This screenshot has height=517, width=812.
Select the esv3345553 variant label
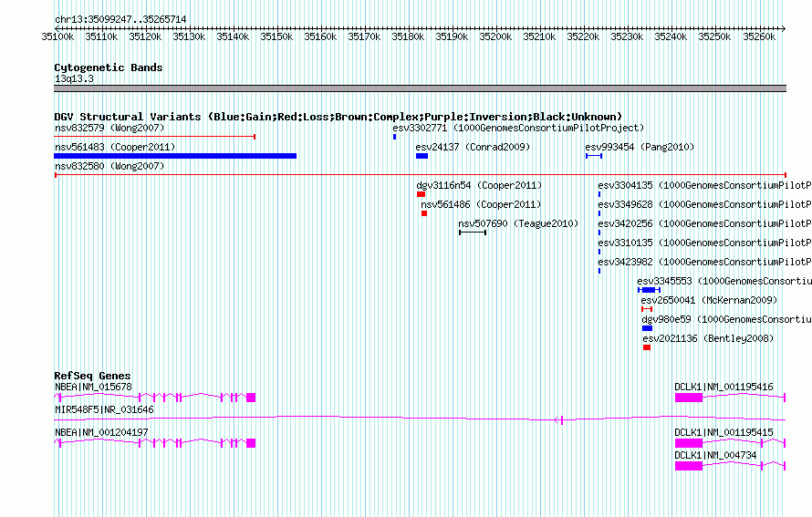[x=724, y=281]
